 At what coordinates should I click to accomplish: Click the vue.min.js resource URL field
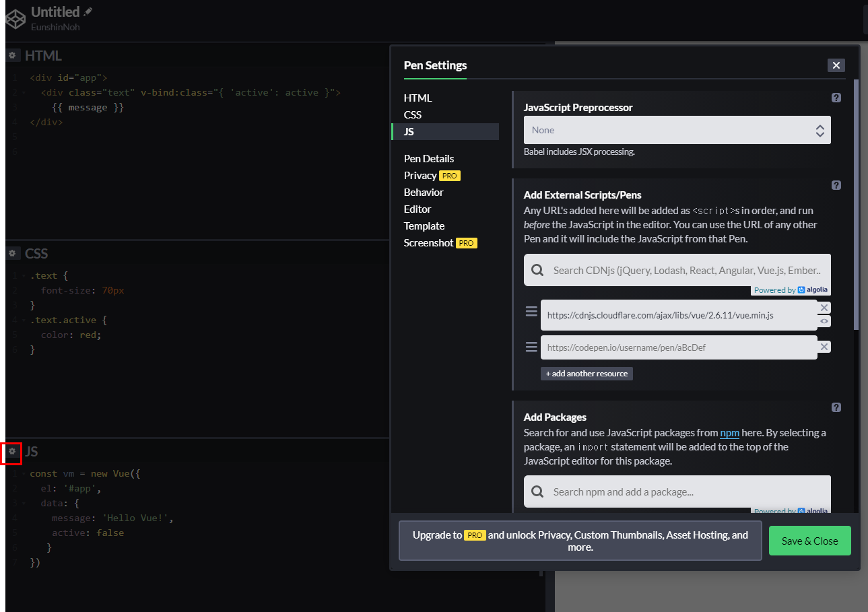coord(679,314)
